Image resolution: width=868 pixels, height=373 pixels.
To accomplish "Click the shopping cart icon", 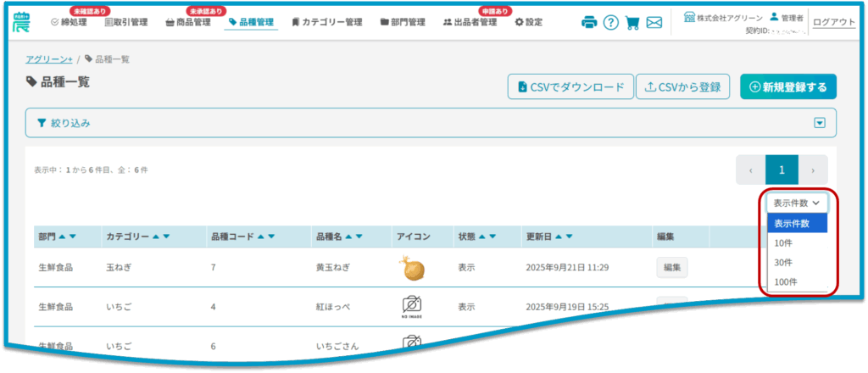I will tap(632, 23).
